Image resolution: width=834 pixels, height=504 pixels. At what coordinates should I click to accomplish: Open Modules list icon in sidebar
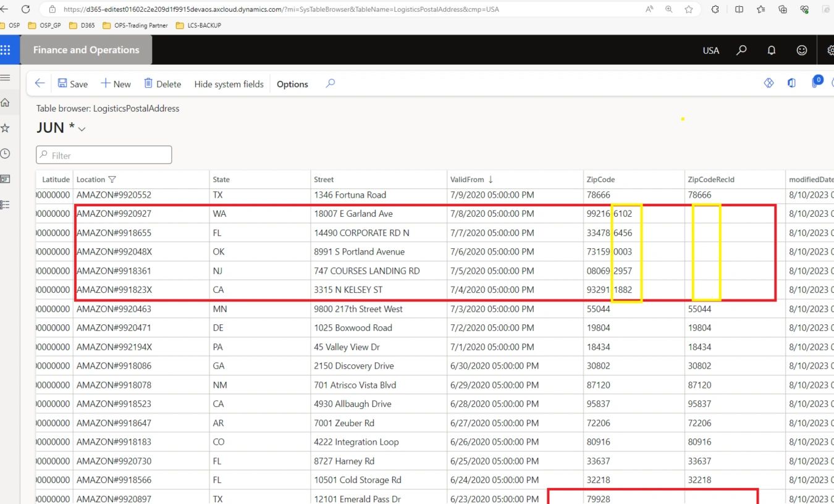(5, 204)
